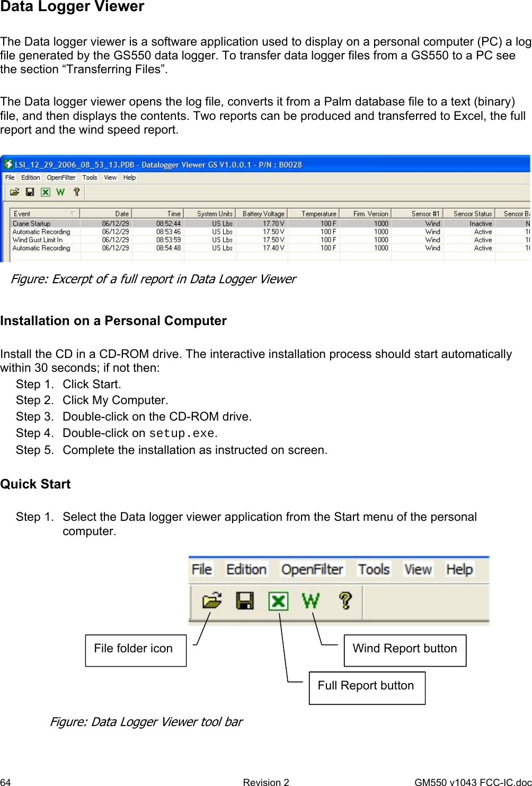Image resolution: width=532 pixels, height=786 pixels.
Task: Click the floppy disk save icon in the enlarged toolbar figure
Action: pos(245,600)
